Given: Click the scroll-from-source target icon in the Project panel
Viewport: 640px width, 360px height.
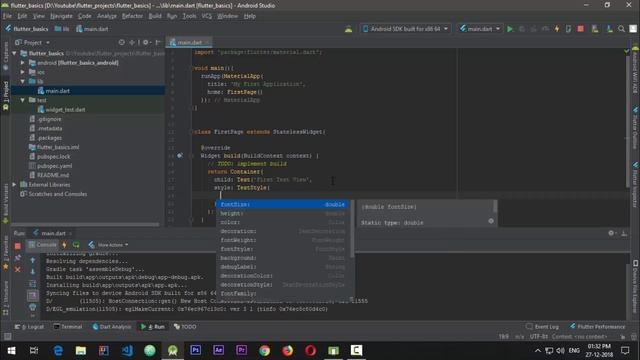Looking at the screenshot, I should click(x=122, y=42).
